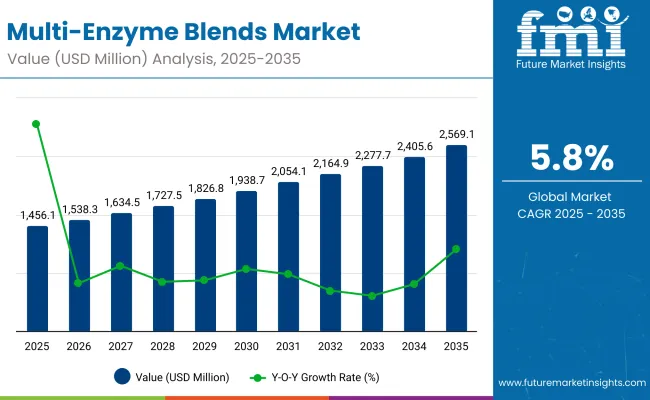Click the 'Future Market Insights' text

pos(571,64)
